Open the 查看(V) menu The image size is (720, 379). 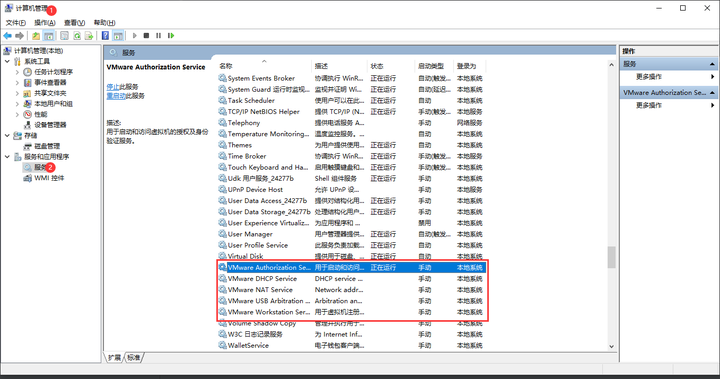74,23
